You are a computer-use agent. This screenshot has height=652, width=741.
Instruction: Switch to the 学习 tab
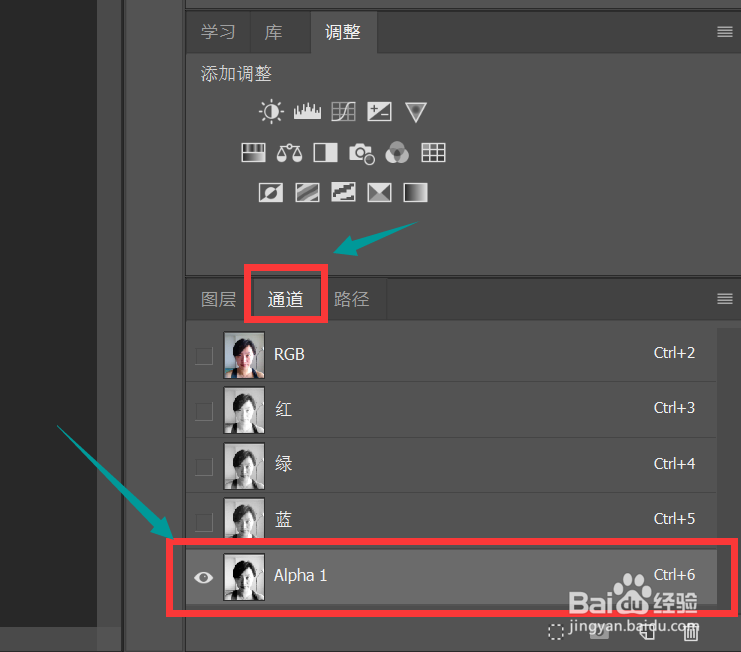(x=218, y=32)
